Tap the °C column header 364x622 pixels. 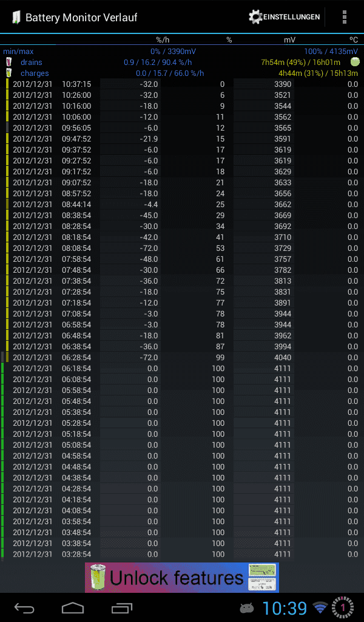(353, 39)
